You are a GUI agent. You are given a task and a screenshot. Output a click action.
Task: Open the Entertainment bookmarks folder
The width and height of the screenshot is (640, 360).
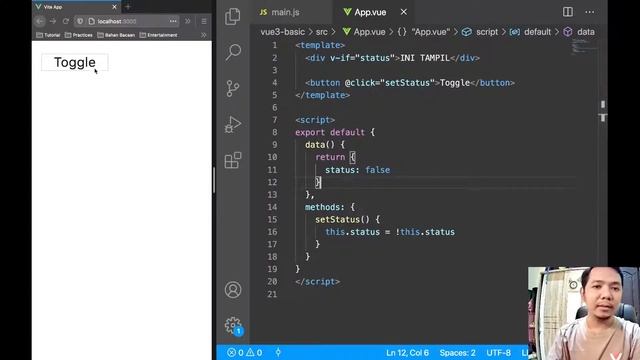[159, 35]
